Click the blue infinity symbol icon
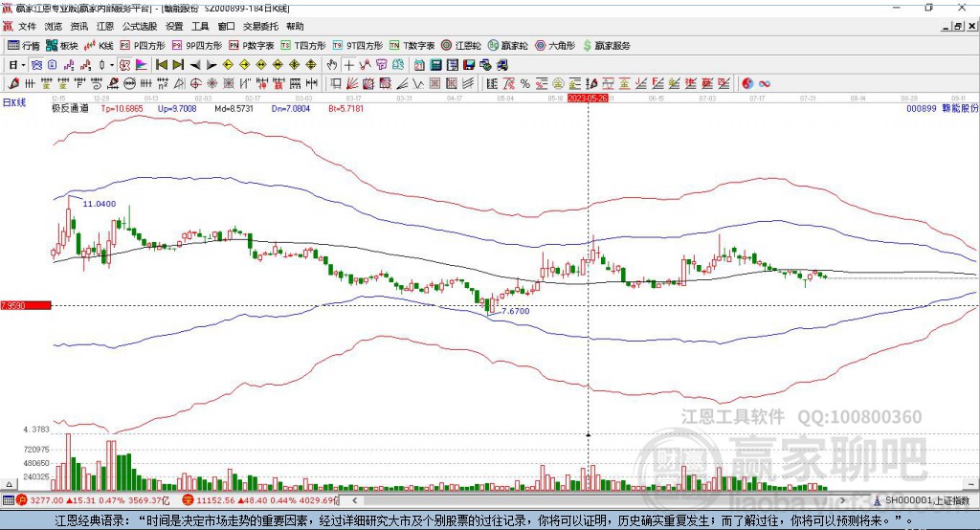Viewport: 980px width, 530px height. click(x=765, y=84)
